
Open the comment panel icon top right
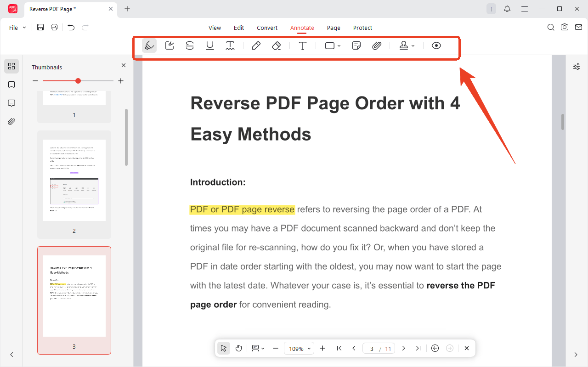578,28
